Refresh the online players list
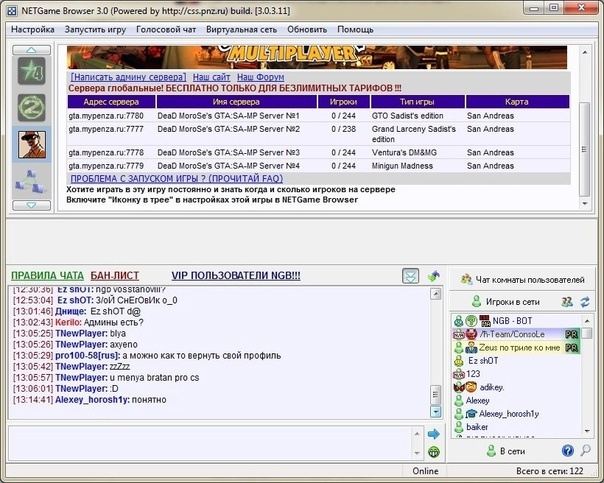Image resolution: width=604 pixels, height=483 pixels. click(x=585, y=302)
